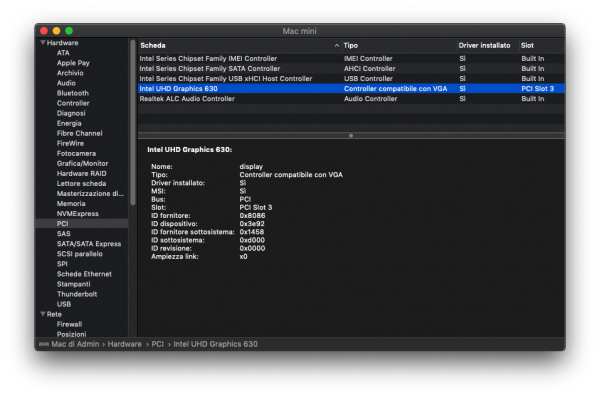Zoom window with the green button
The height and width of the screenshot is (397, 600).
69,31
